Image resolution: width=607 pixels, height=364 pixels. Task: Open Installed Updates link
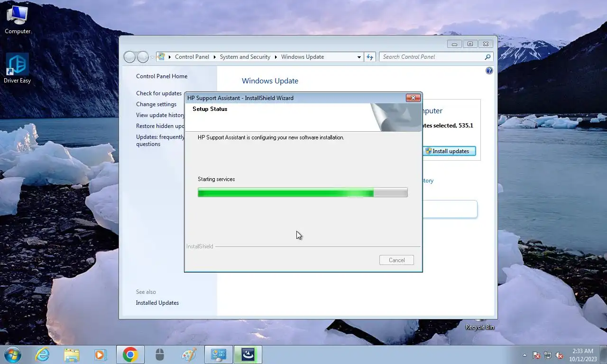click(157, 303)
